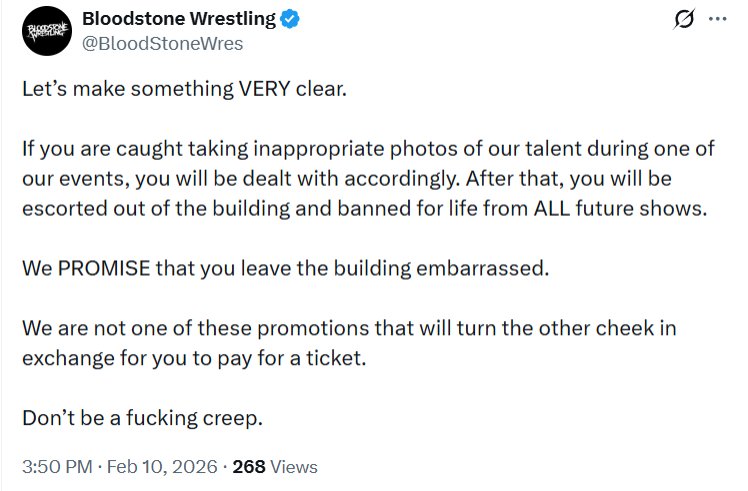
Task: Click the line "Let's make something VERY clear."
Action: coord(182,87)
